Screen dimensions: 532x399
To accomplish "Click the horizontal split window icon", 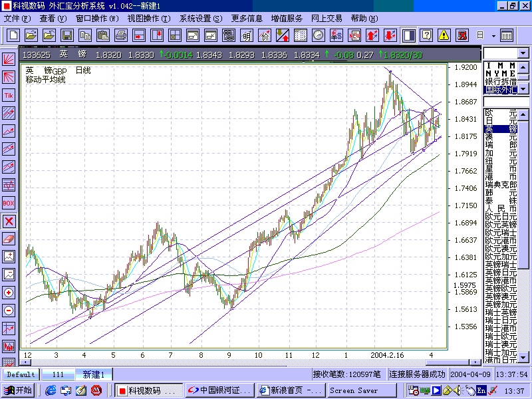I will tap(139, 35).
